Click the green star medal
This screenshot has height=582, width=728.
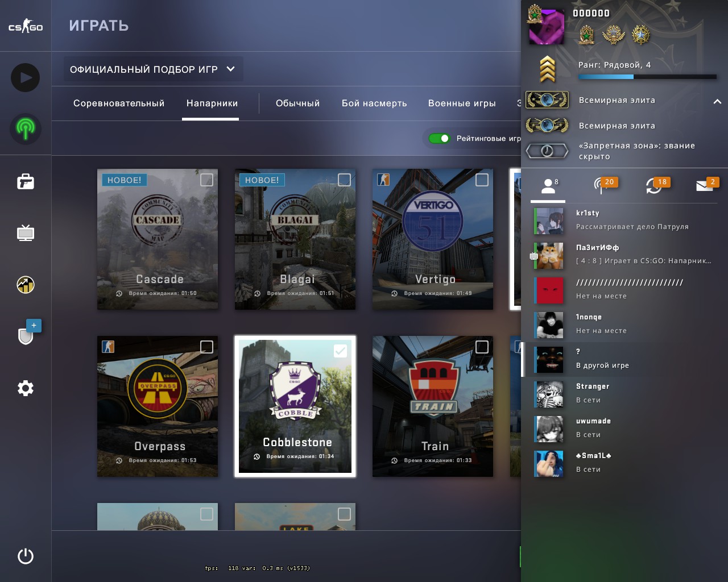[586, 35]
